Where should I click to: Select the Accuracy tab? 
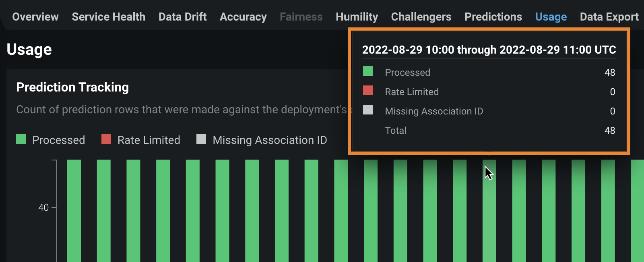(243, 17)
